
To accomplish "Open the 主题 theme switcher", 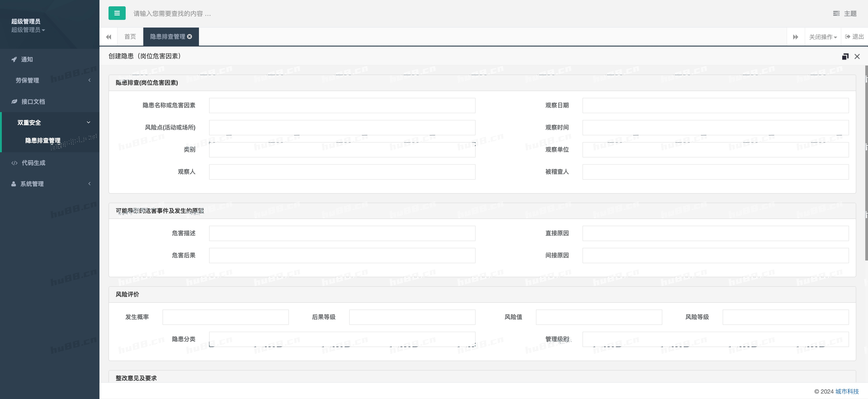I will pos(845,14).
